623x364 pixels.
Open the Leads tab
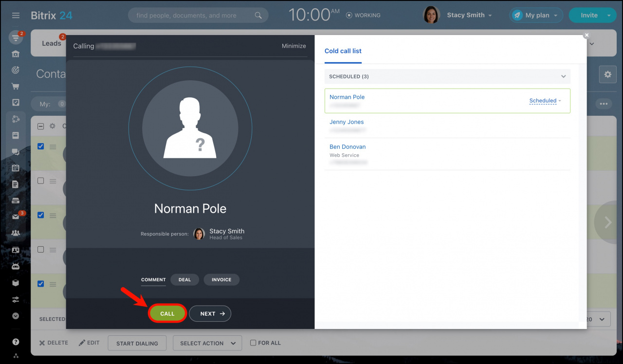pyautogui.click(x=52, y=43)
